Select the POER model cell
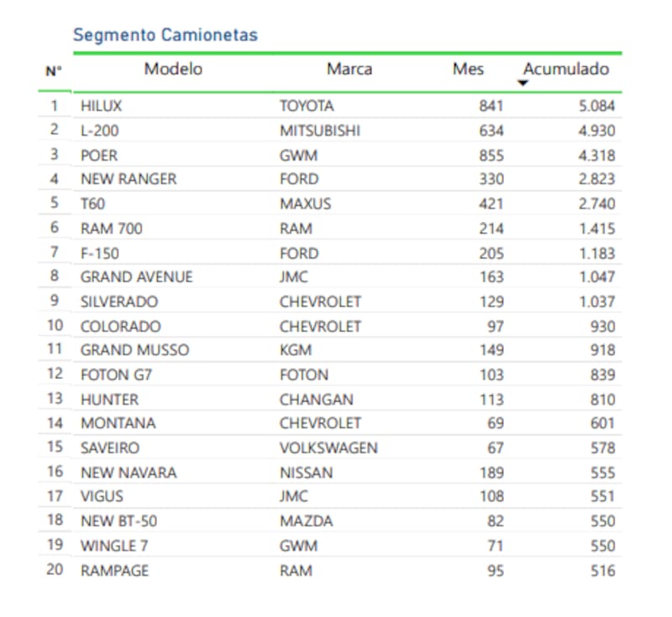The width and height of the screenshot is (672, 617). coord(99,156)
